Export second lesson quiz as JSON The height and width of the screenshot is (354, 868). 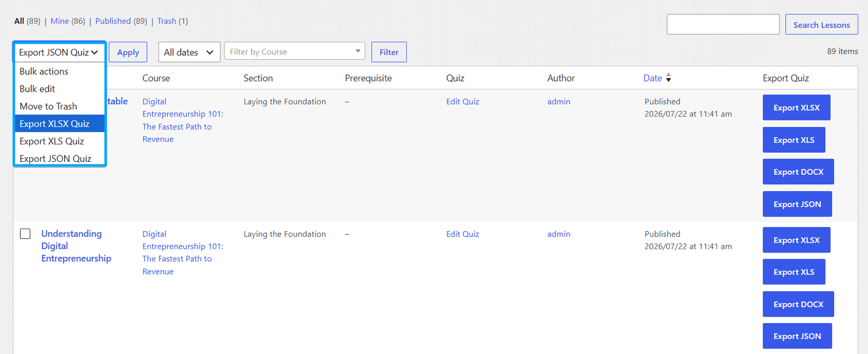pyautogui.click(x=797, y=336)
